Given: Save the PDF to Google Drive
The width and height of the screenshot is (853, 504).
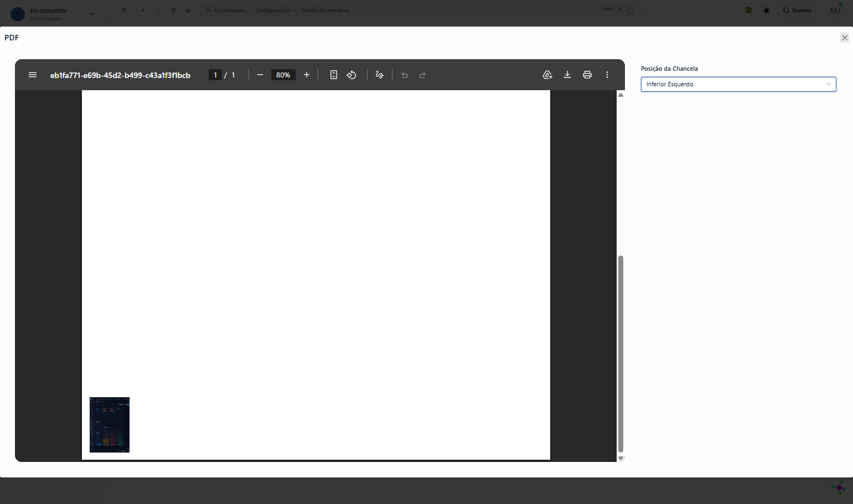Looking at the screenshot, I should click(547, 75).
